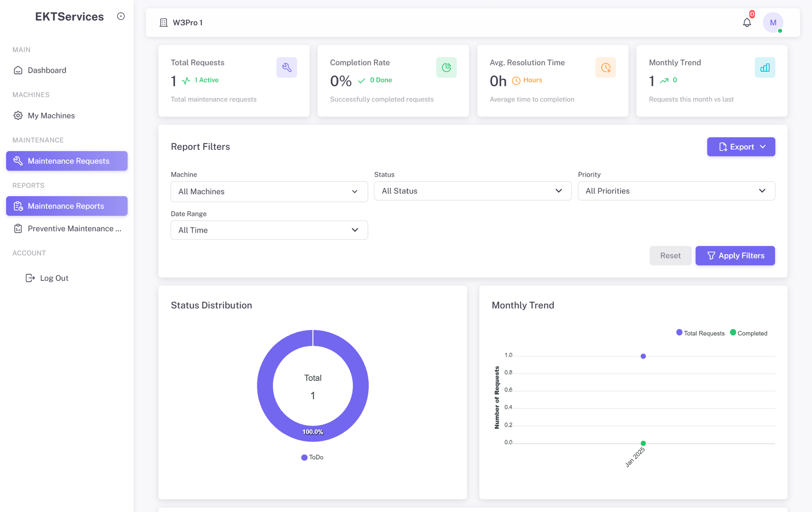Click the building icon beside W3Pro 1

pos(163,22)
